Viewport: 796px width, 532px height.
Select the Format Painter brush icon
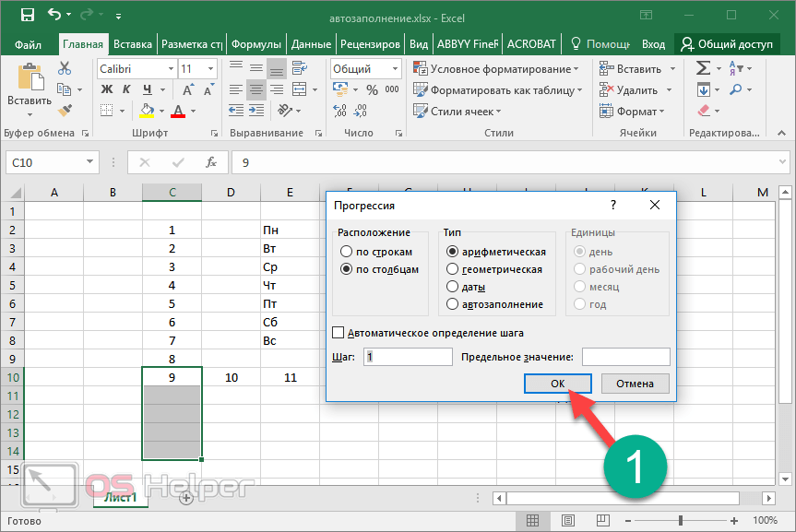pyautogui.click(x=65, y=111)
